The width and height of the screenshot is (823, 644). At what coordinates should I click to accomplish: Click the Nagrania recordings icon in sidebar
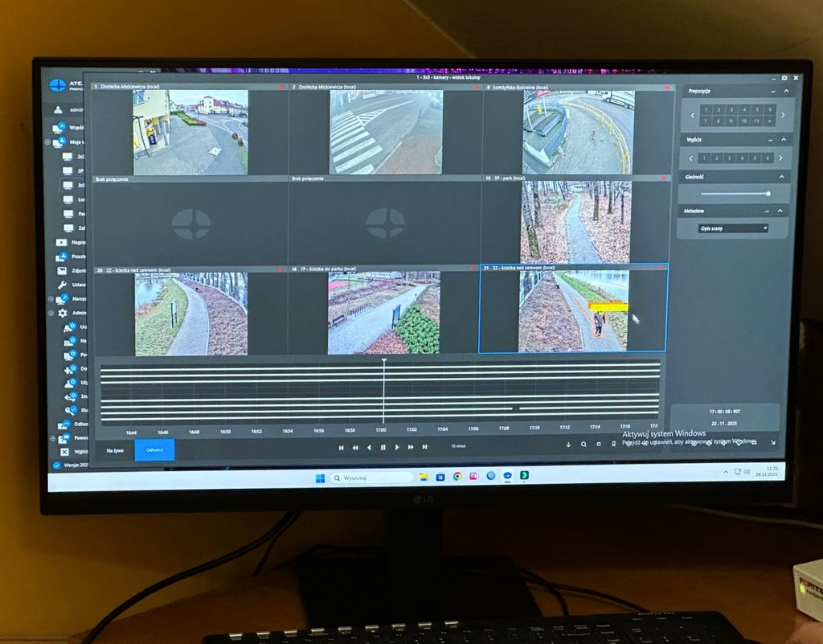[x=61, y=242]
